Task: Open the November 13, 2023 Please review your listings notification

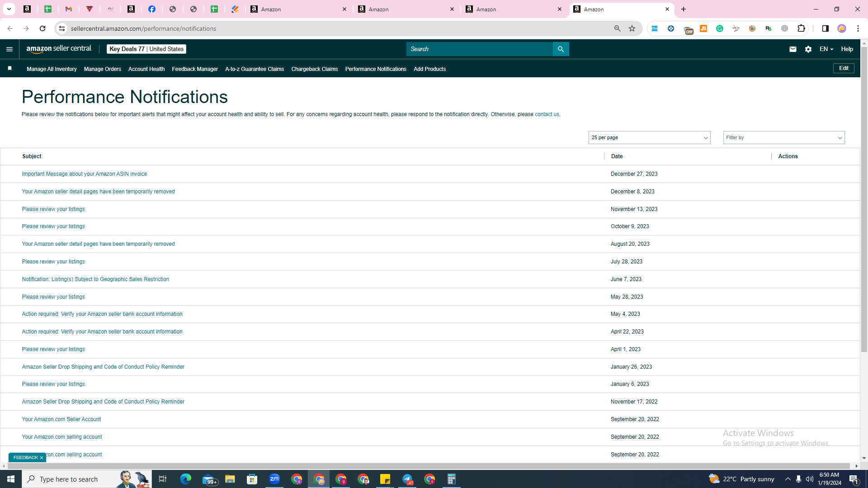Action: point(53,209)
